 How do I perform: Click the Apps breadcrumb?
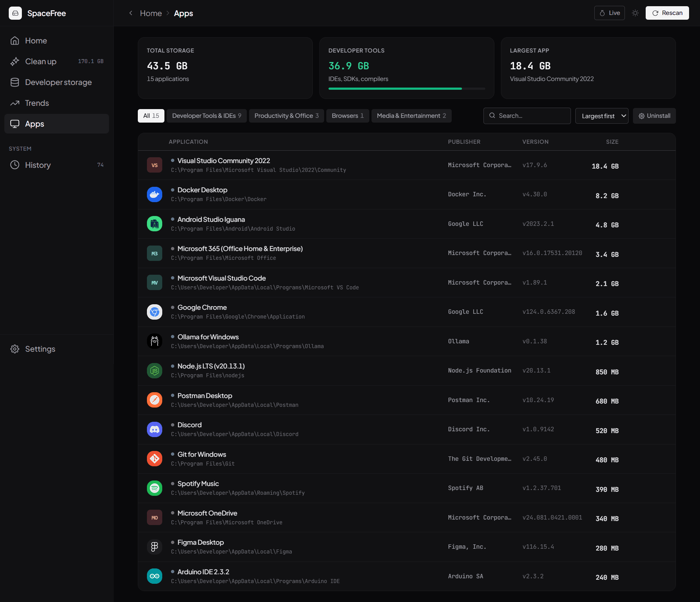click(183, 13)
